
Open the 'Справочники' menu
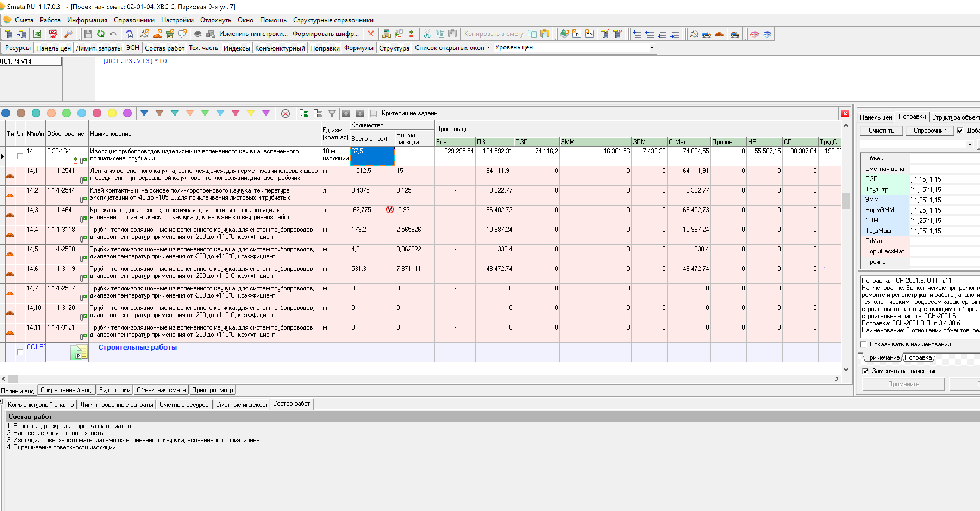tap(134, 20)
